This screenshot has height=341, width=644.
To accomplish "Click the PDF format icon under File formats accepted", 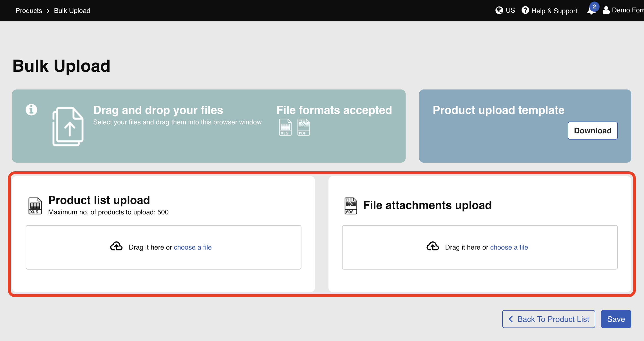I will coord(303,127).
